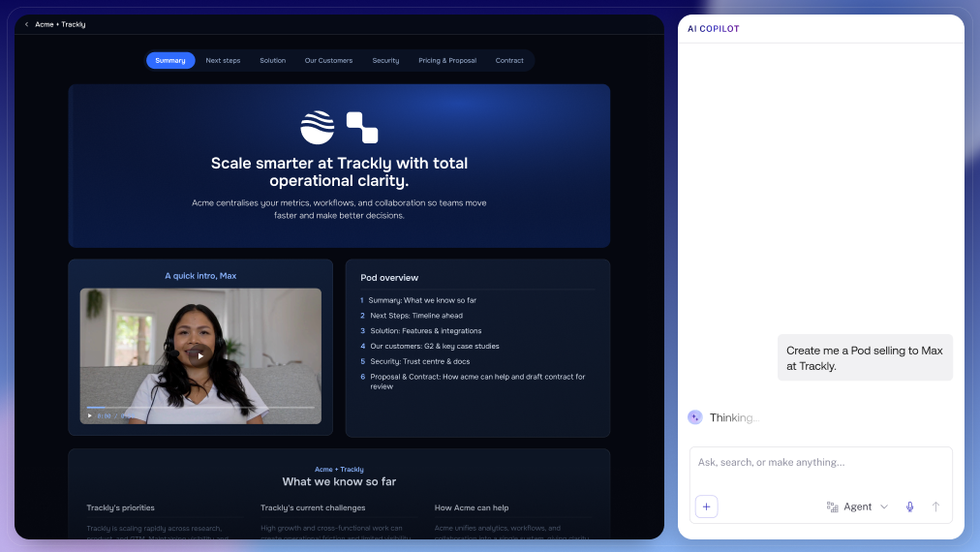
Task: Click the 'Thinking' status text
Action: (734, 417)
